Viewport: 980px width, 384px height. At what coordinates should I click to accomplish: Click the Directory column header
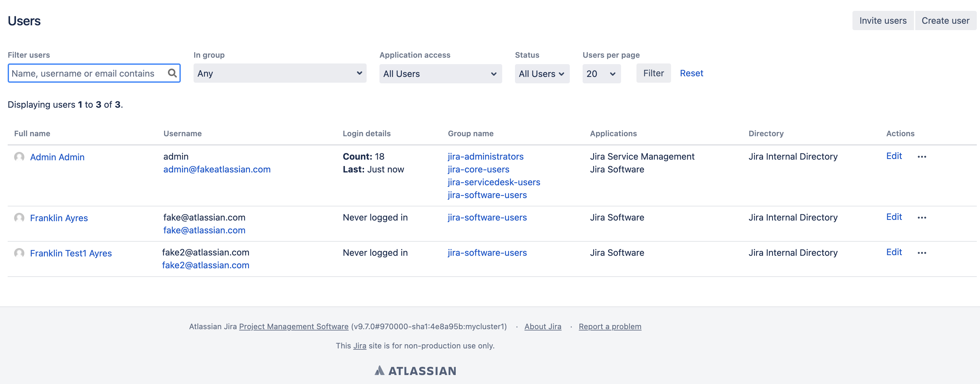[x=766, y=134]
